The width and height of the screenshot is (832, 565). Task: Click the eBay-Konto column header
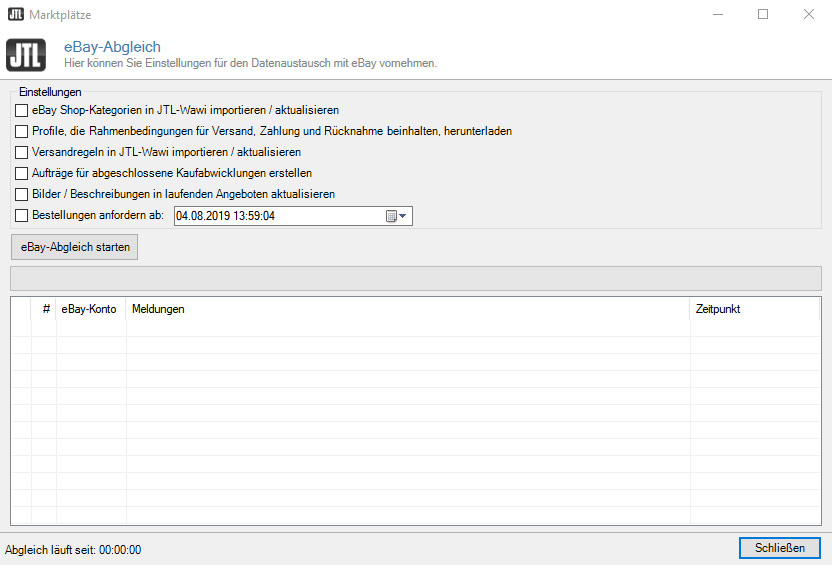click(91, 309)
